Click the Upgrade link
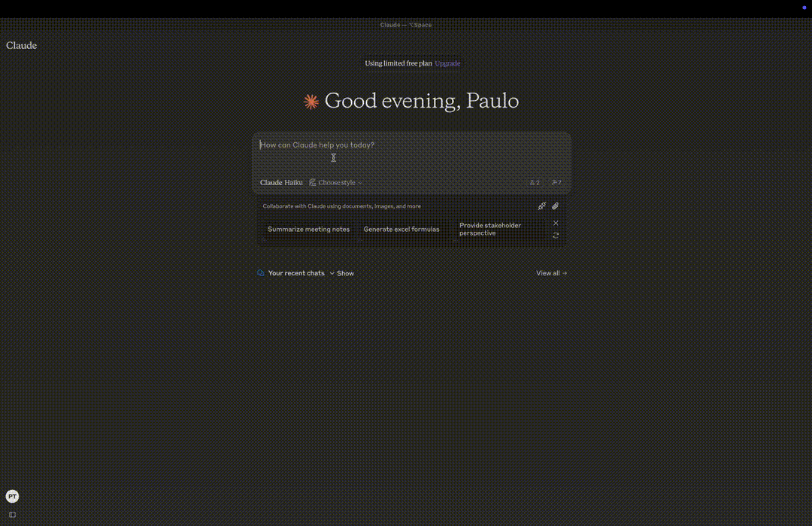This screenshot has height=526, width=812. point(447,63)
